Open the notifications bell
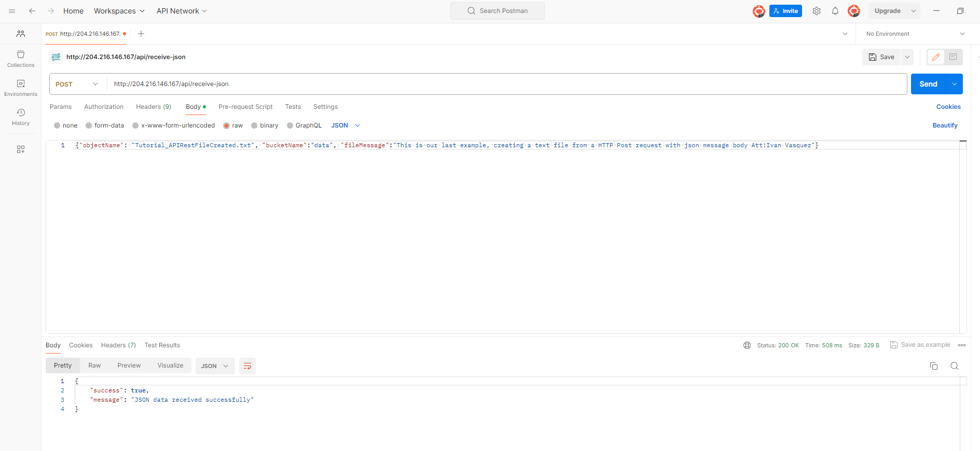 [x=835, y=11]
